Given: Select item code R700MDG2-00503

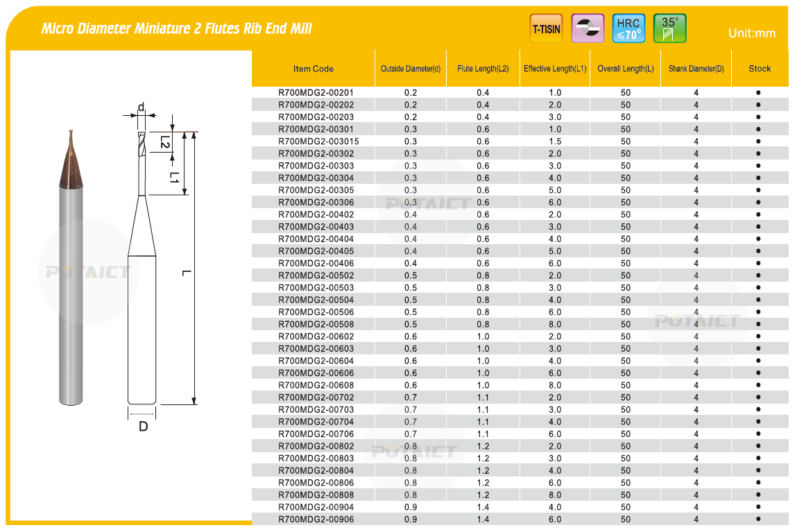Looking at the screenshot, I should click(316, 288).
